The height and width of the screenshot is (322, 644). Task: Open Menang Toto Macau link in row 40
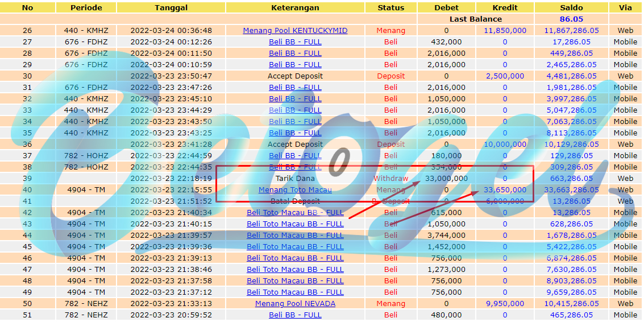pyautogui.click(x=295, y=189)
